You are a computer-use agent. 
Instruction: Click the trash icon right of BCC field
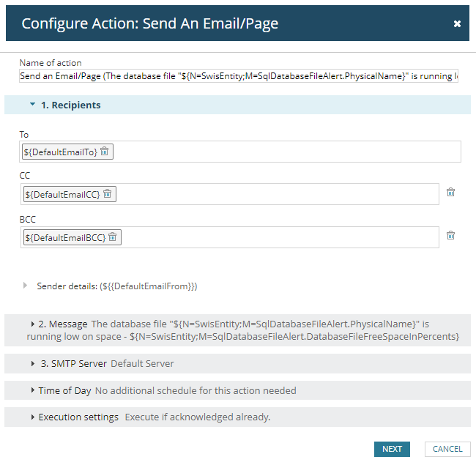(450, 236)
